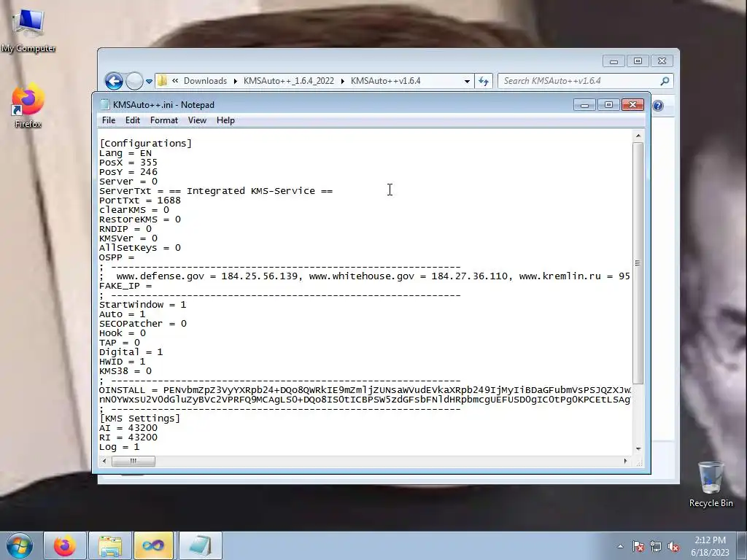Click the network tray icon
The width and height of the screenshot is (747, 560).
coord(656,547)
